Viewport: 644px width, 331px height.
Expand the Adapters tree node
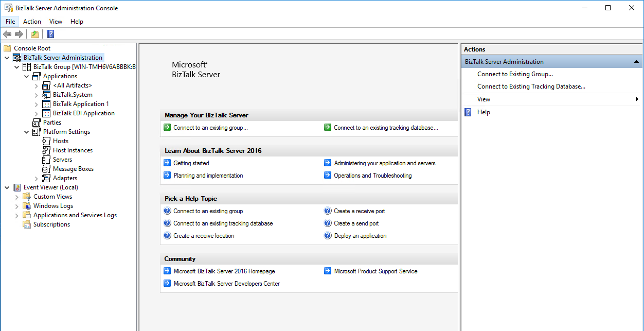coord(37,178)
